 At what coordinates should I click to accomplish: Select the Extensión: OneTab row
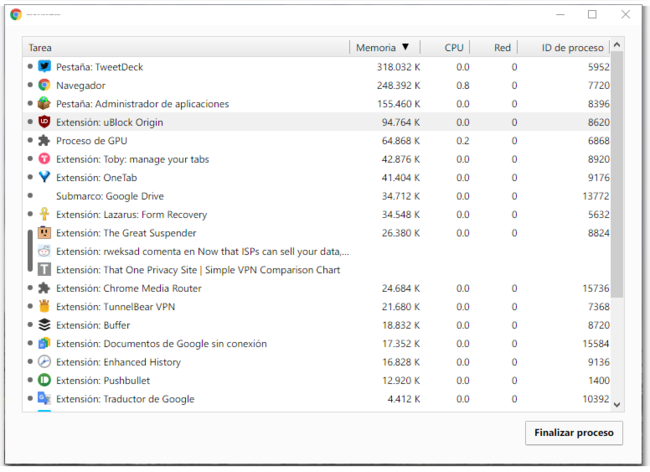tap(317, 177)
